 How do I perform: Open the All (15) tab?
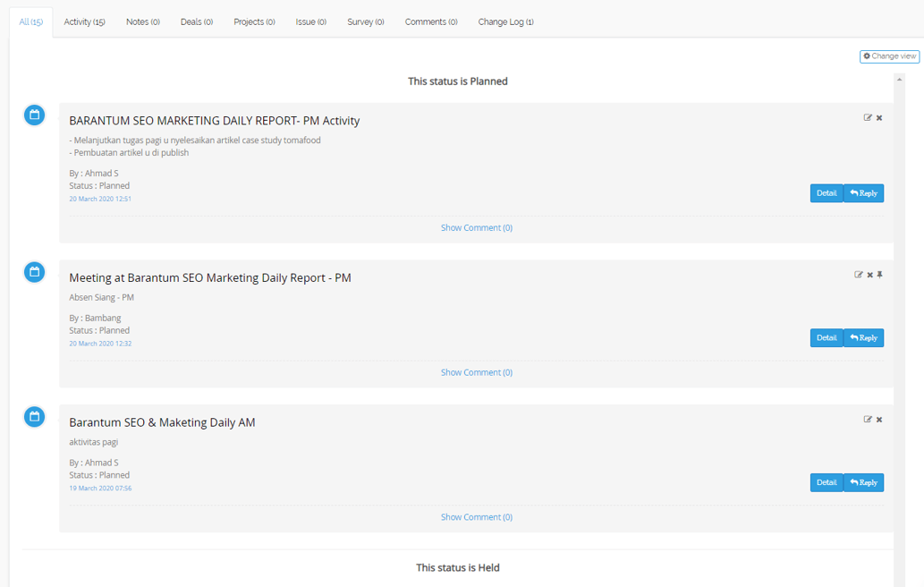(31, 21)
